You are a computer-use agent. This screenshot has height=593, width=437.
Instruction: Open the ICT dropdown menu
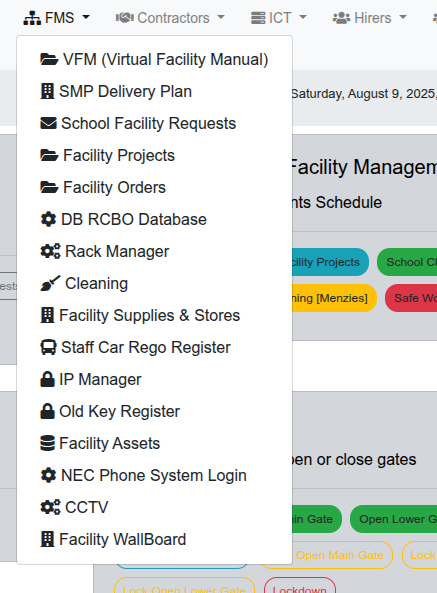click(279, 18)
